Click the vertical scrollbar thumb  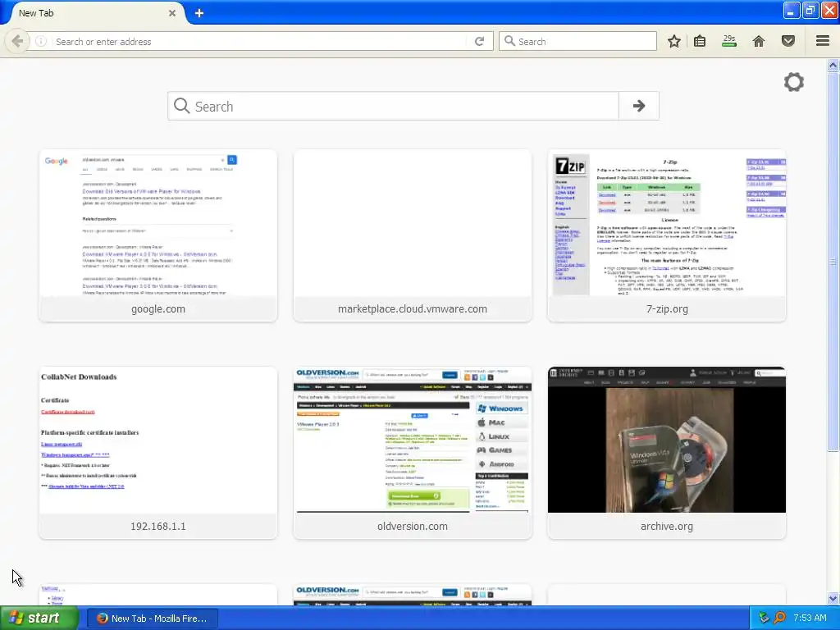[833, 262]
